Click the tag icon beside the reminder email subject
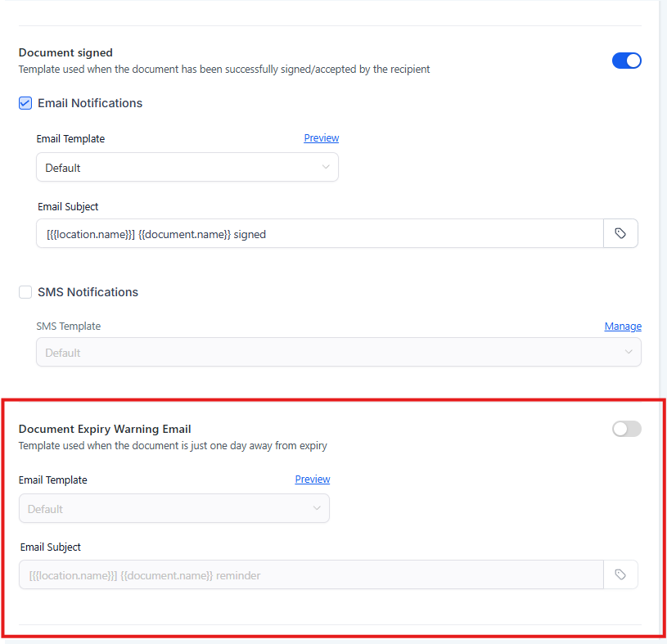 620,575
